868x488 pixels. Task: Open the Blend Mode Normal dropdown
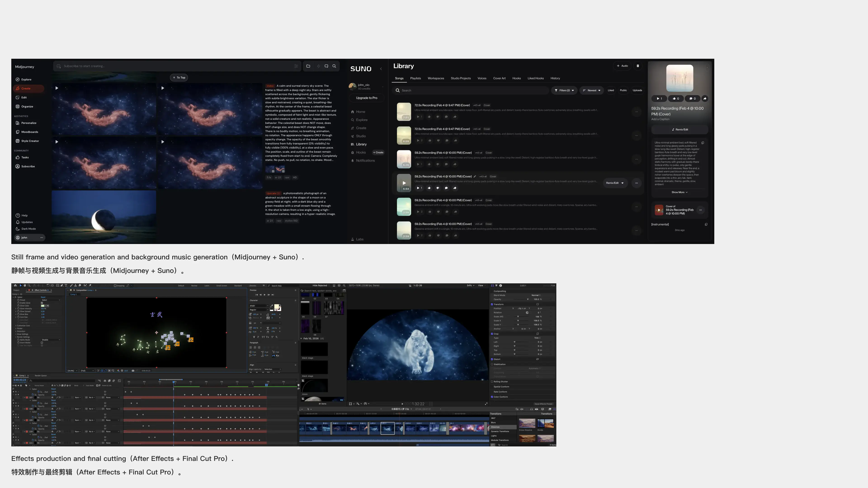tap(536, 295)
